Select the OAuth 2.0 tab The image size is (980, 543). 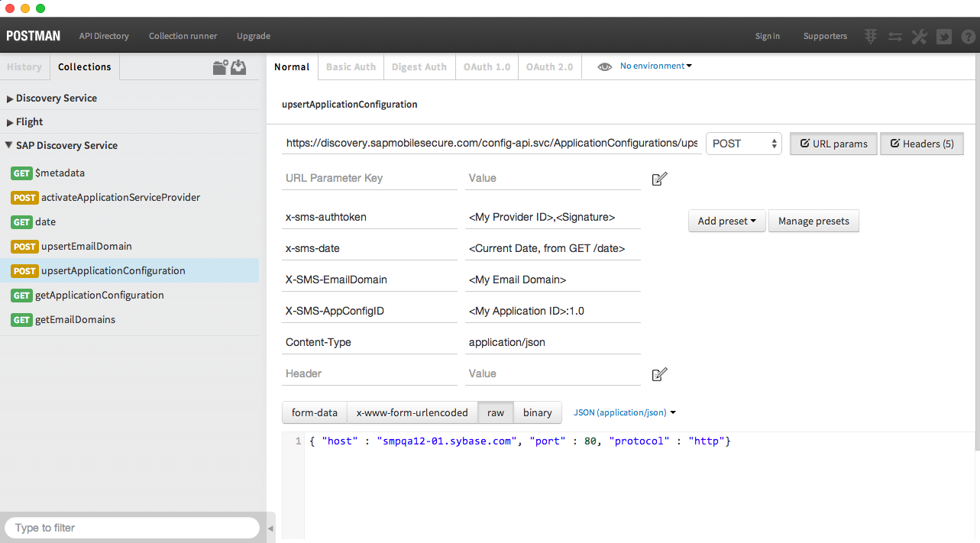click(x=549, y=67)
